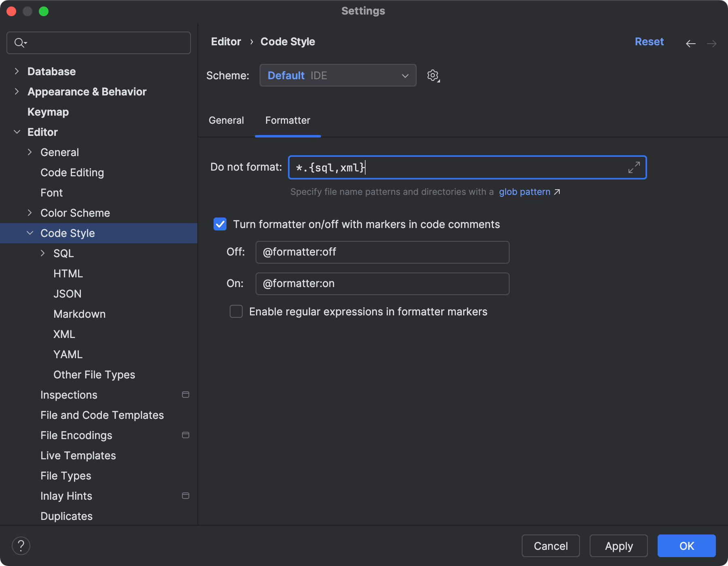Navigate back with the left arrow
This screenshot has width=728, height=566.
(690, 43)
